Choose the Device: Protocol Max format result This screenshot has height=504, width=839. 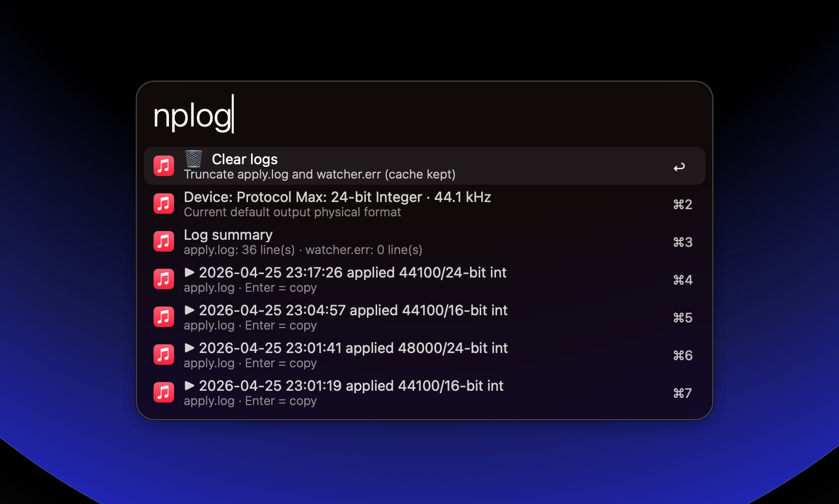pos(425,204)
